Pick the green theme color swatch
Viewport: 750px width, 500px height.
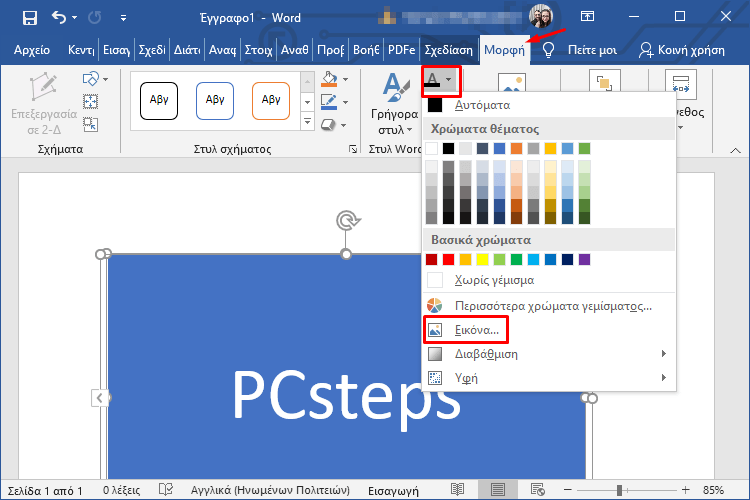(584, 148)
